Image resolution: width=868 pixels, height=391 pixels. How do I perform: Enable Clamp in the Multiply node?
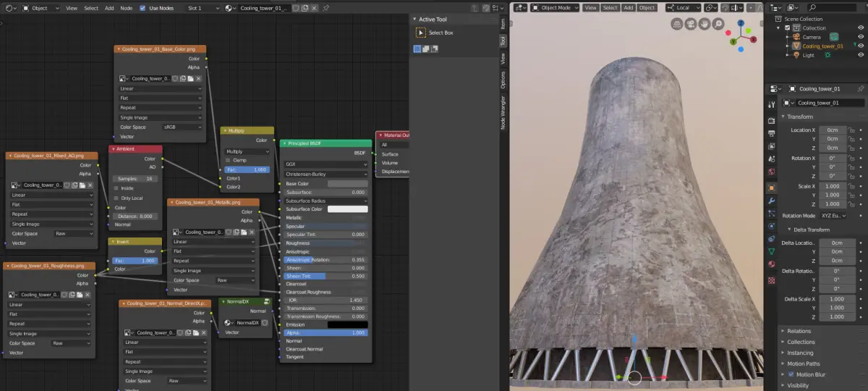[229, 160]
